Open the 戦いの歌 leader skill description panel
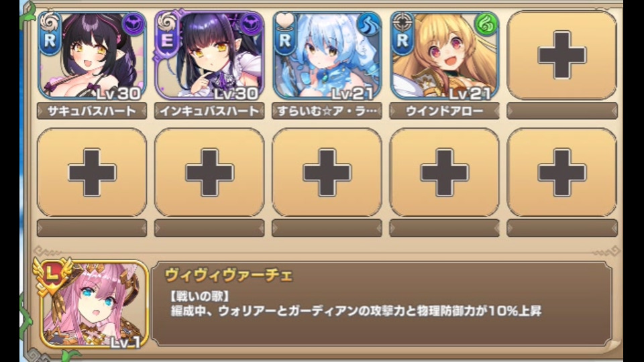 [382, 304]
